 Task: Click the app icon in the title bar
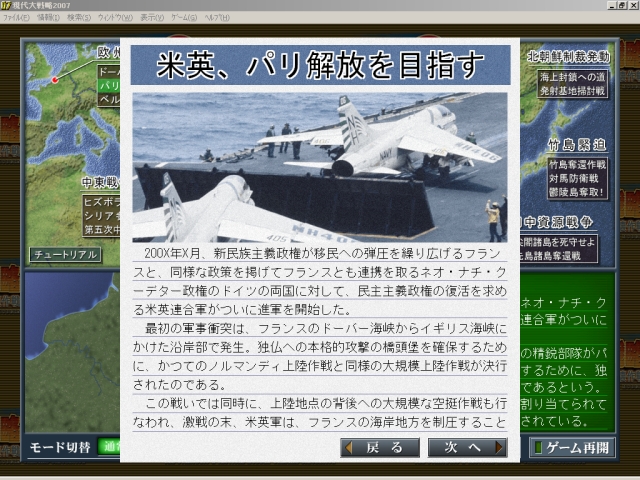tap(6, 5)
